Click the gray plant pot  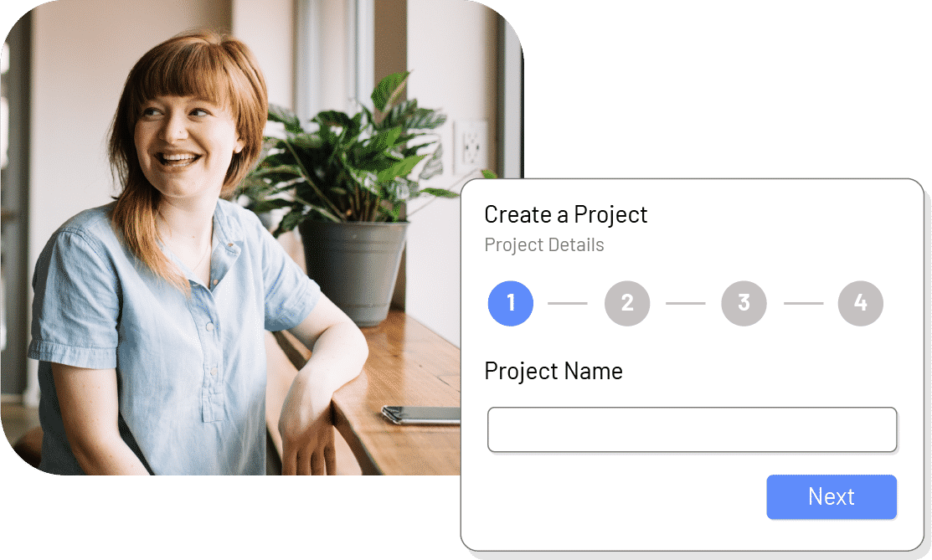click(x=354, y=272)
